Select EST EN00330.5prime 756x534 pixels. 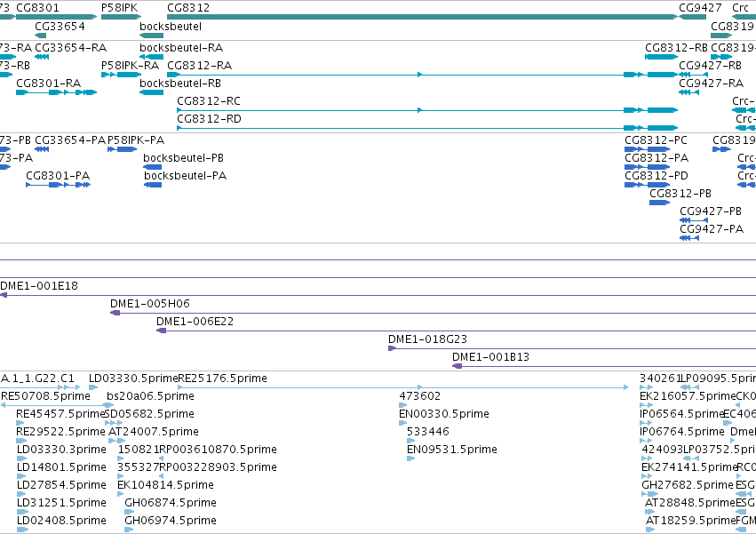(403, 423)
